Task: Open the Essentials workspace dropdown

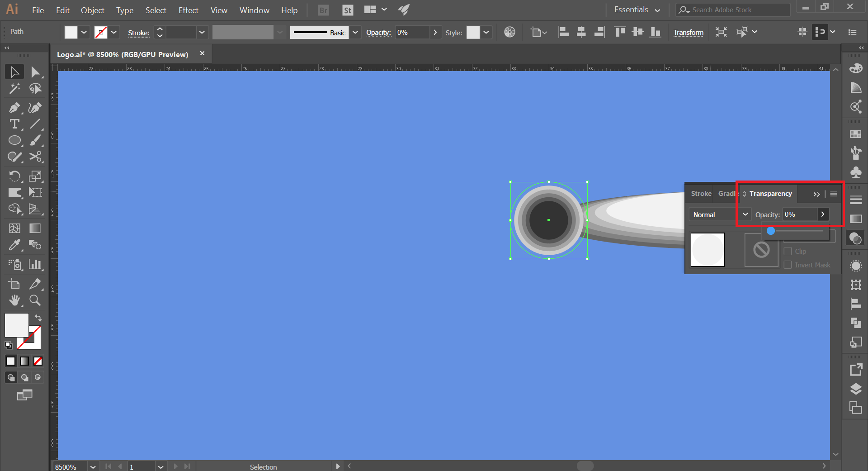Action: pyautogui.click(x=637, y=10)
